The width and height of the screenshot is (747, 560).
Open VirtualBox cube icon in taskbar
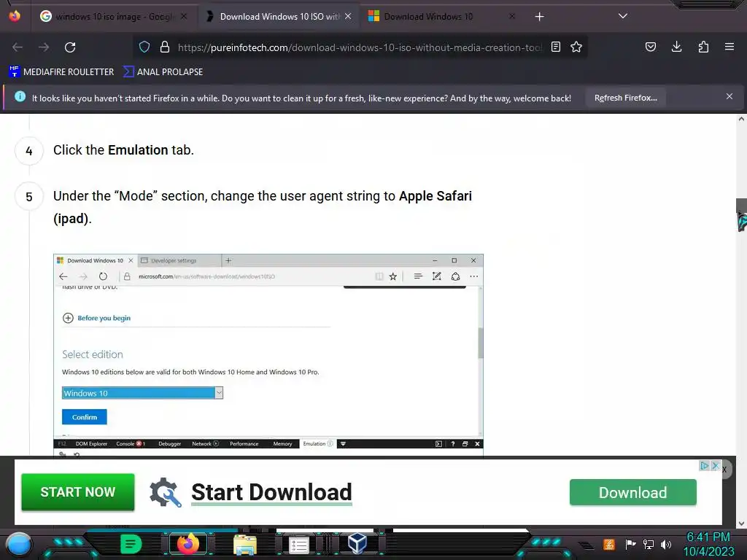357,543
